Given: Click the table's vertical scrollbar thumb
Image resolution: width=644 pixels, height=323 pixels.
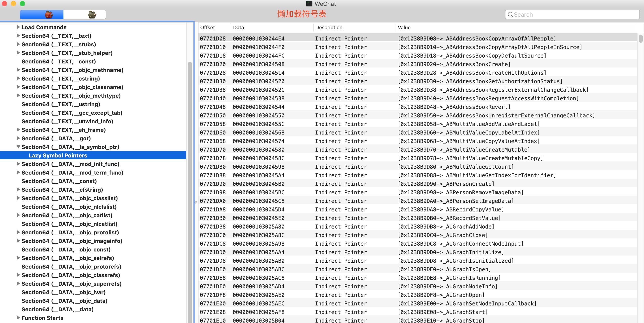Looking at the screenshot, I should [640, 39].
